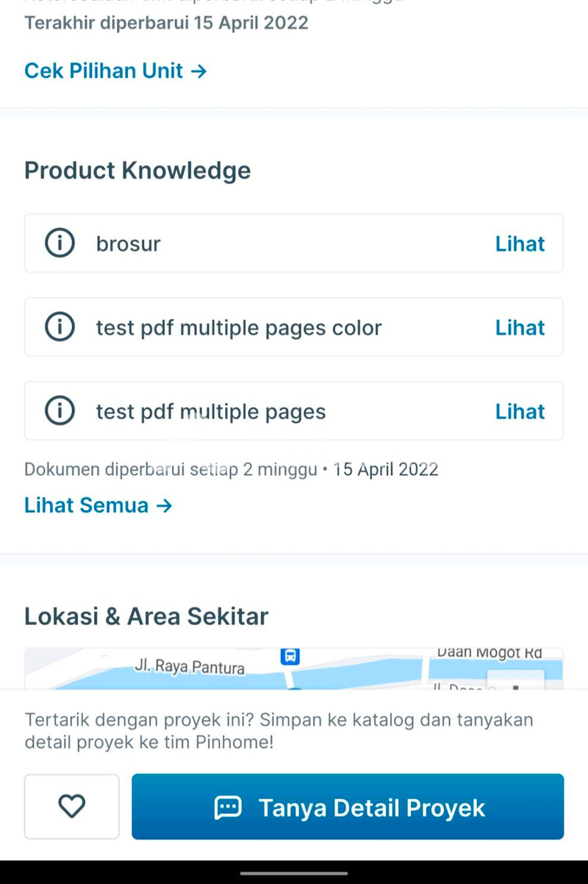The height and width of the screenshot is (884, 588).
Task: View the test pdf multiple pages color document
Action: (520, 327)
